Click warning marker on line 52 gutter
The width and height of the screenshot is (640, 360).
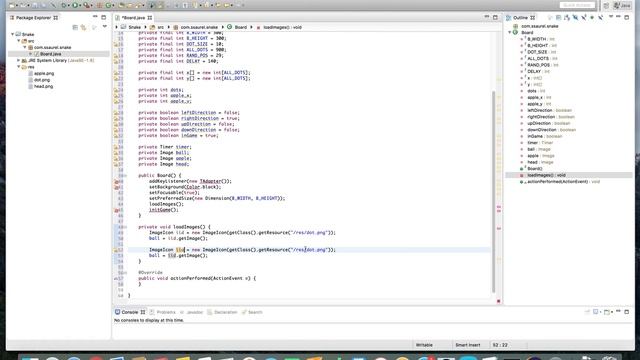pos(116,250)
